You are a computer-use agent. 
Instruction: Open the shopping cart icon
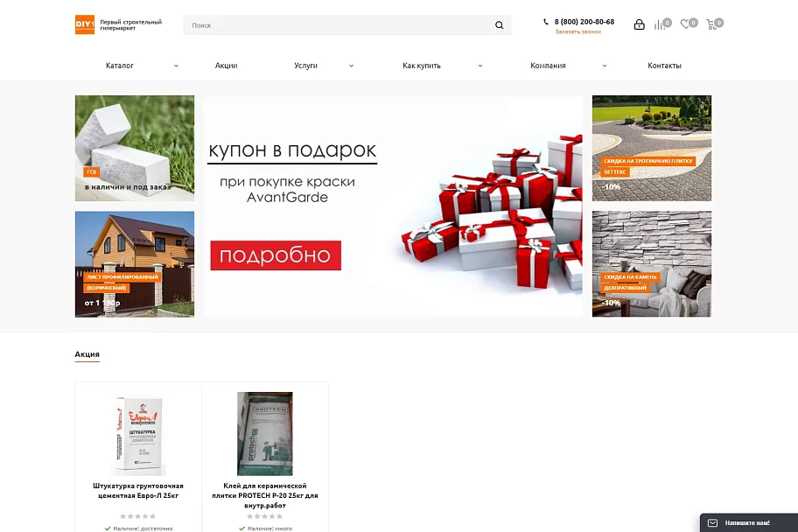click(711, 24)
